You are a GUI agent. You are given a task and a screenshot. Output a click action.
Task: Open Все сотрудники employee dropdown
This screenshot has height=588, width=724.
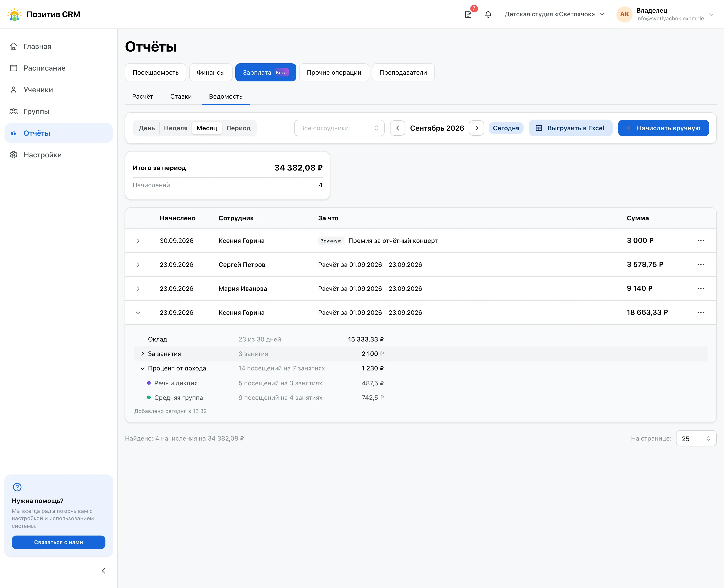(339, 128)
